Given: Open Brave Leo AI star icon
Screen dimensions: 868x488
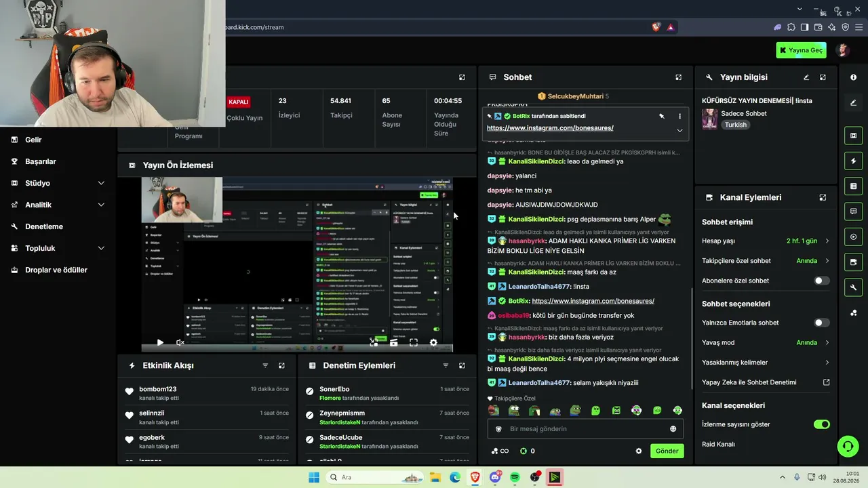Looking at the screenshot, I should click(832, 27).
